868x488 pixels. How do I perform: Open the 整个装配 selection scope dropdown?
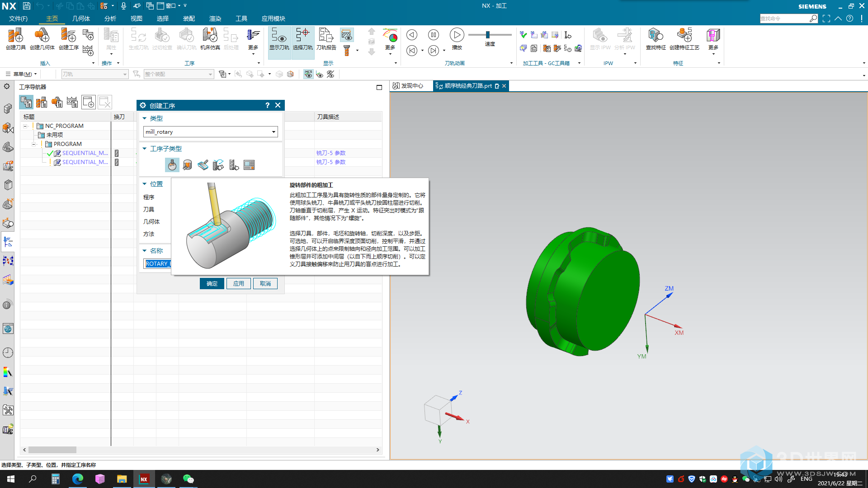[x=179, y=74]
